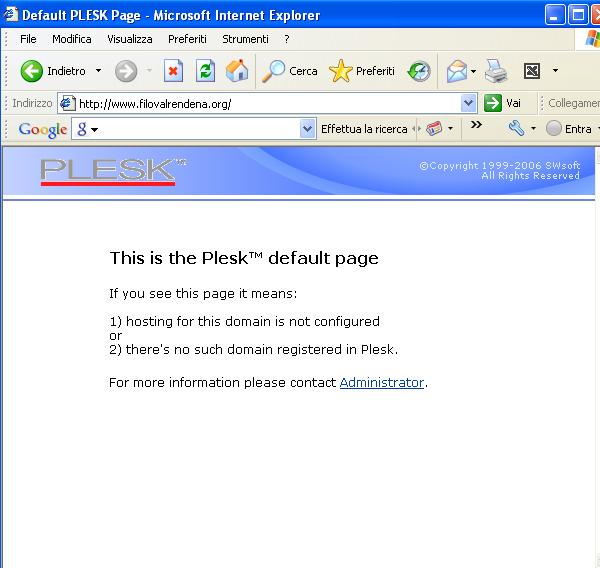
Task: Open the Modifica menu
Action: (72, 39)
